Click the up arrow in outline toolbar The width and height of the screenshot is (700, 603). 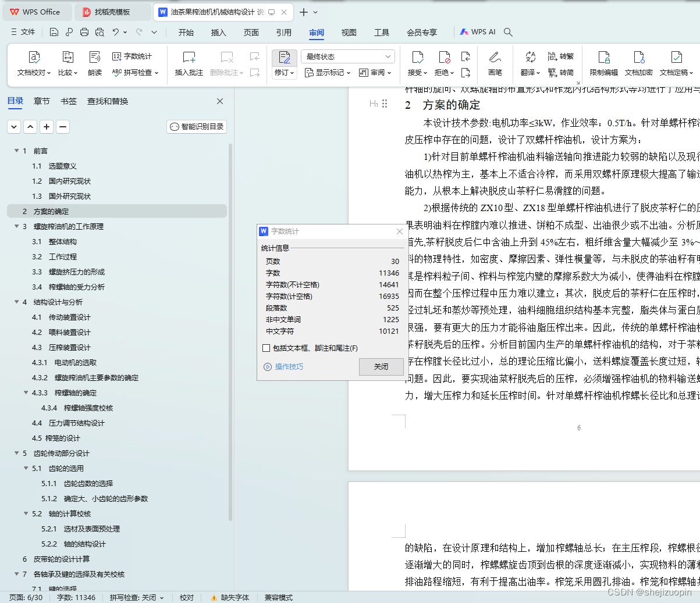[x=30, y=127]
